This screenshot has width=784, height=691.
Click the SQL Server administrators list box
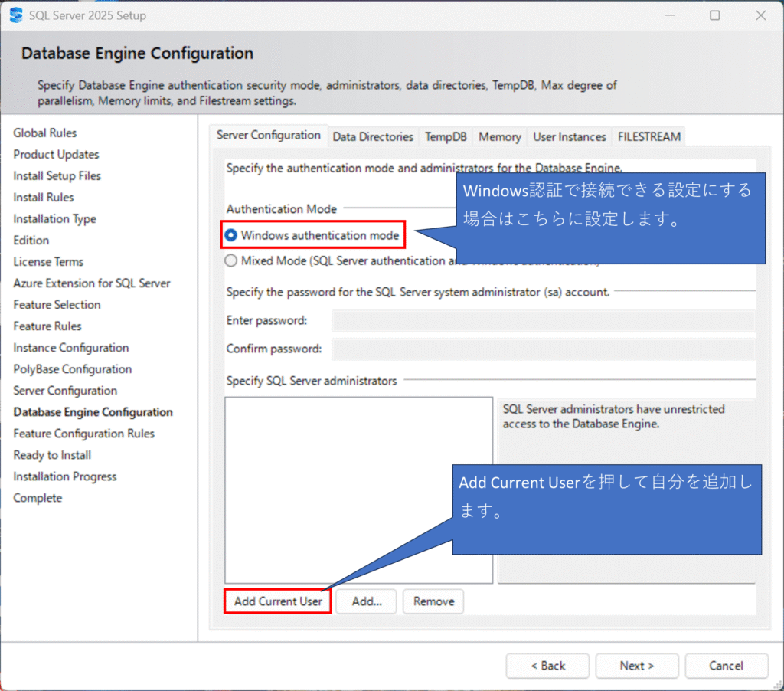(x=358, y=490)
